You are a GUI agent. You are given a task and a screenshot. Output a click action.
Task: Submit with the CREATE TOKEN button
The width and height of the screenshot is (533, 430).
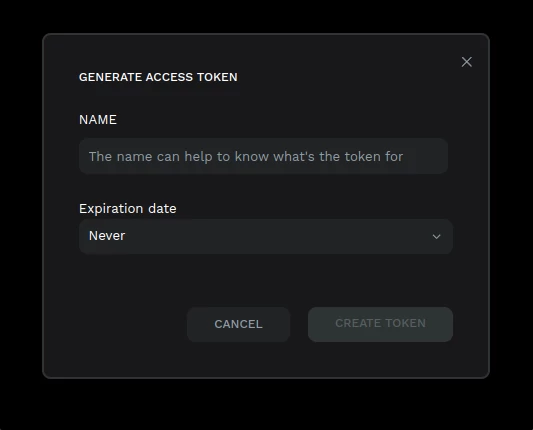point(380,324)
